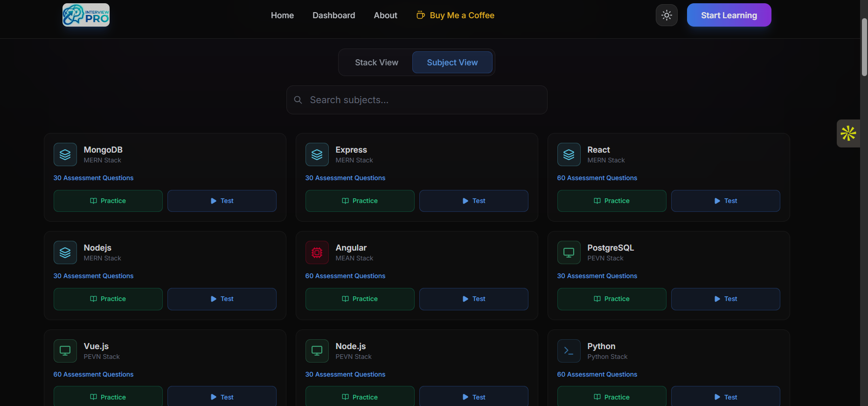Open Practice for Express

360,201
